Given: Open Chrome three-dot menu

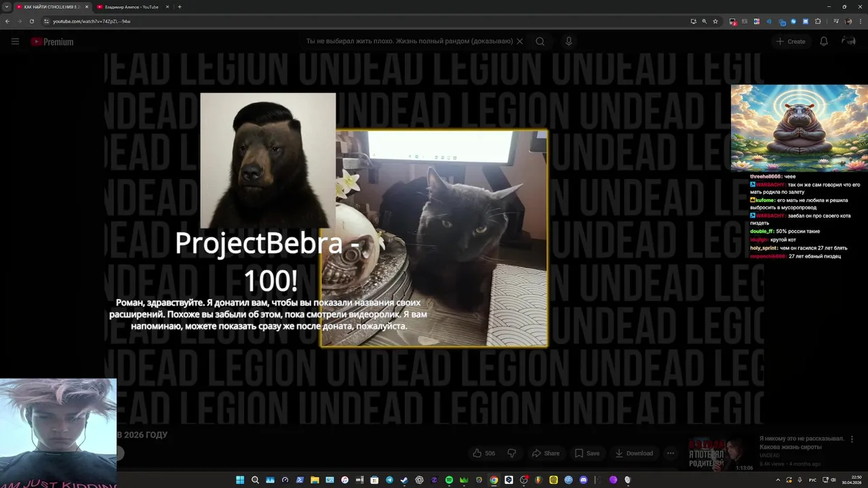Looking at the screenshot, I should (861, 21).
